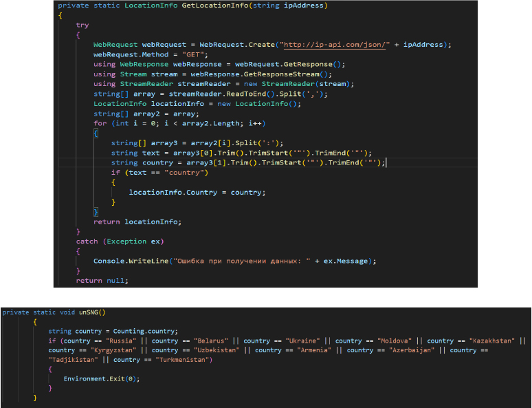Place cursor on webRequest.Method

(x=131, y=54)
